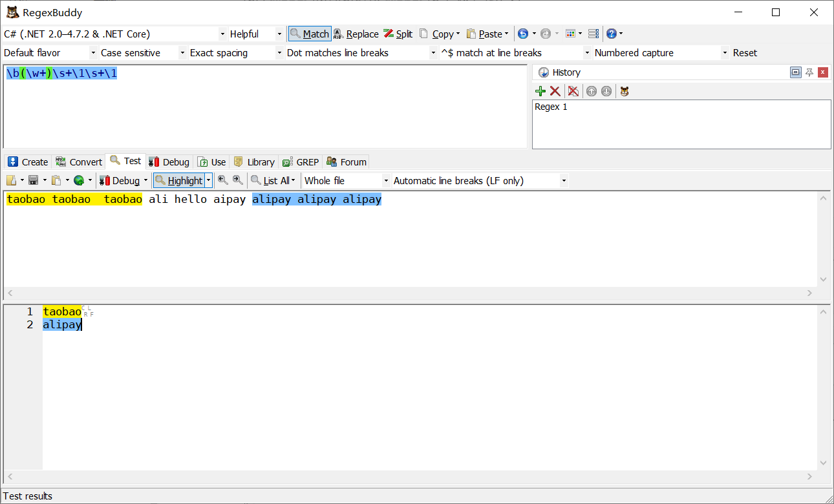834x504 pixels.
Task: Select the Test tab
Action: [125, 161]
